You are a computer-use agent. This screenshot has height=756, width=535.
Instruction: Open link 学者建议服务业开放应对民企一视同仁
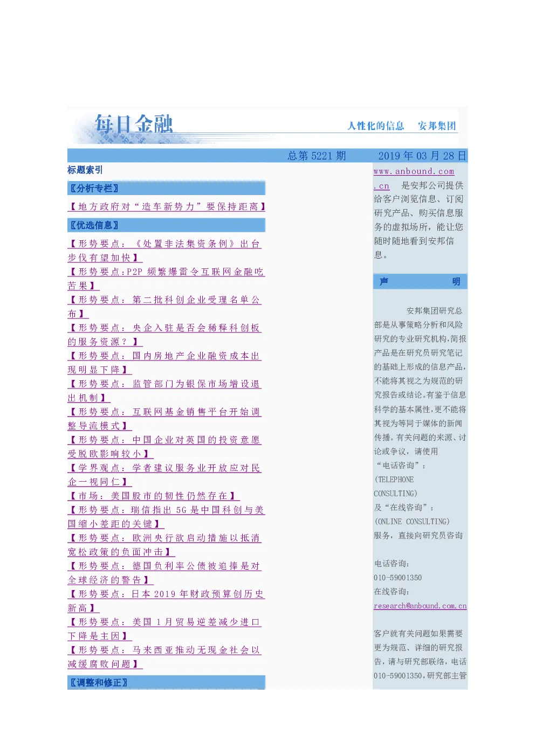click(x=164, y=475)
